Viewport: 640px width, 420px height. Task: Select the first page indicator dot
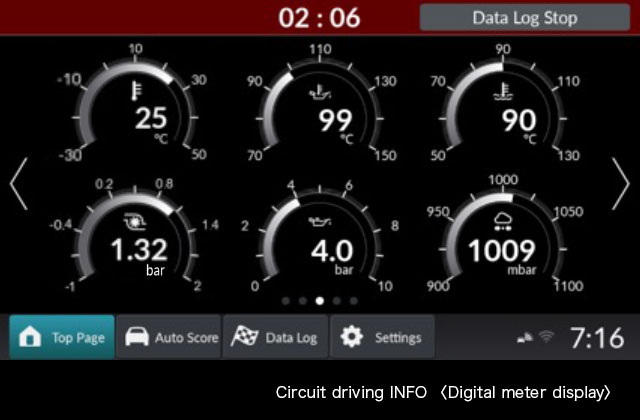pos(285,300)
